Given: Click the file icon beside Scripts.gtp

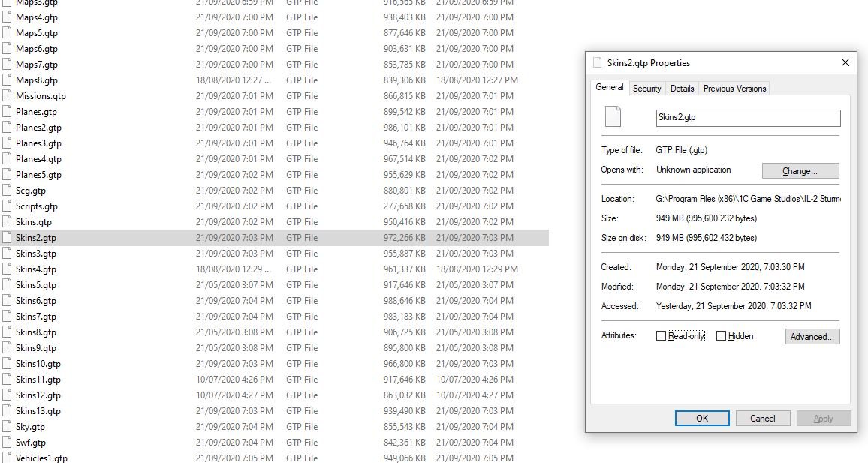Looking at the screenshot, I should pyautogui.click(x=7, y=206).
